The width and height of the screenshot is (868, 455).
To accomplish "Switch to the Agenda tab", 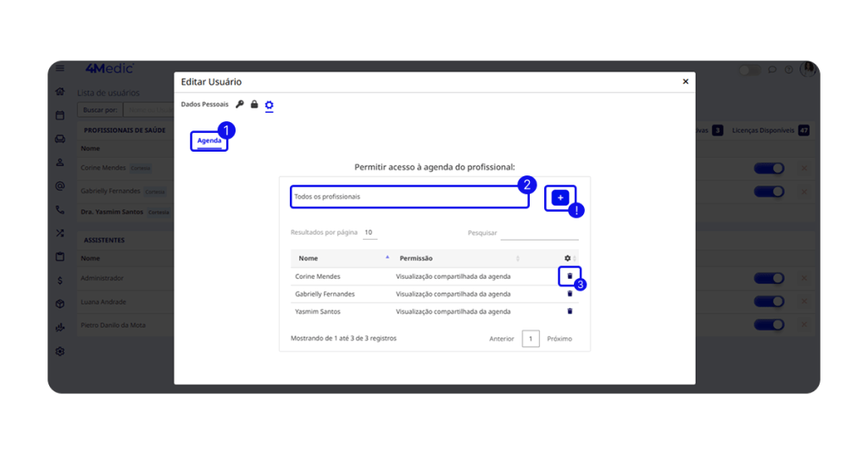I will (x=209, y=141).
